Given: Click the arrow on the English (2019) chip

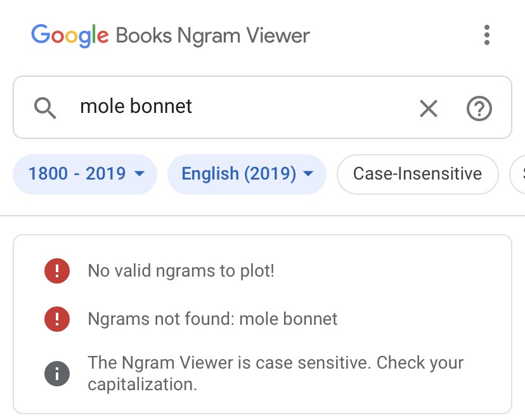Looking at the screenshot, I should pos(309,174).
